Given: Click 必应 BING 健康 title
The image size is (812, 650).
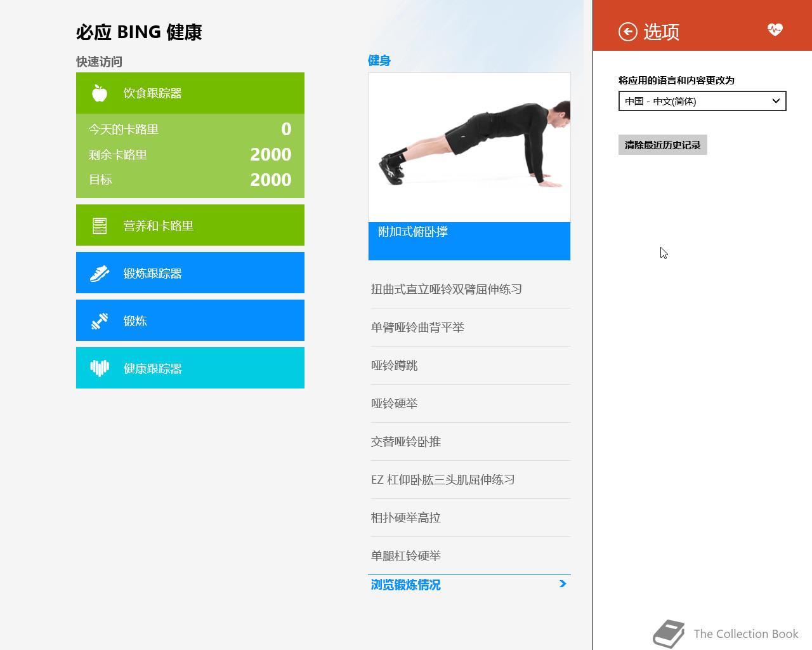Looking at the screenshot, I should [x=139, y=32].
